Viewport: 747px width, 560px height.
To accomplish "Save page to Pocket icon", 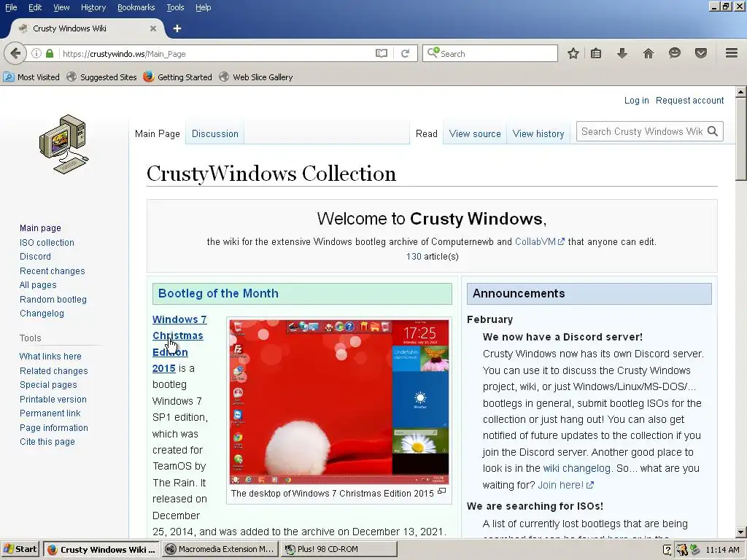I will click(x=701, y=52).
